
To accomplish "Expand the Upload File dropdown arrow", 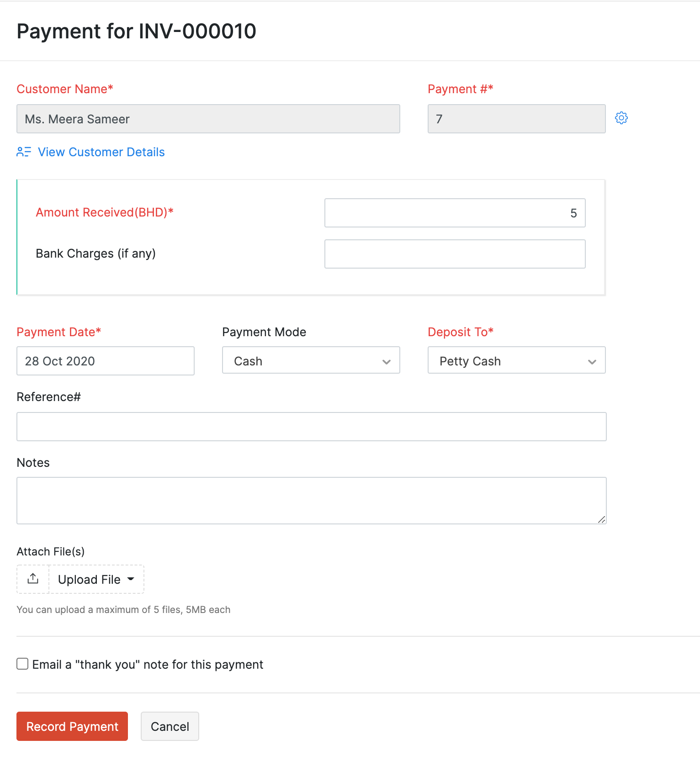I will pyautogui.click(x=131, y=579).
